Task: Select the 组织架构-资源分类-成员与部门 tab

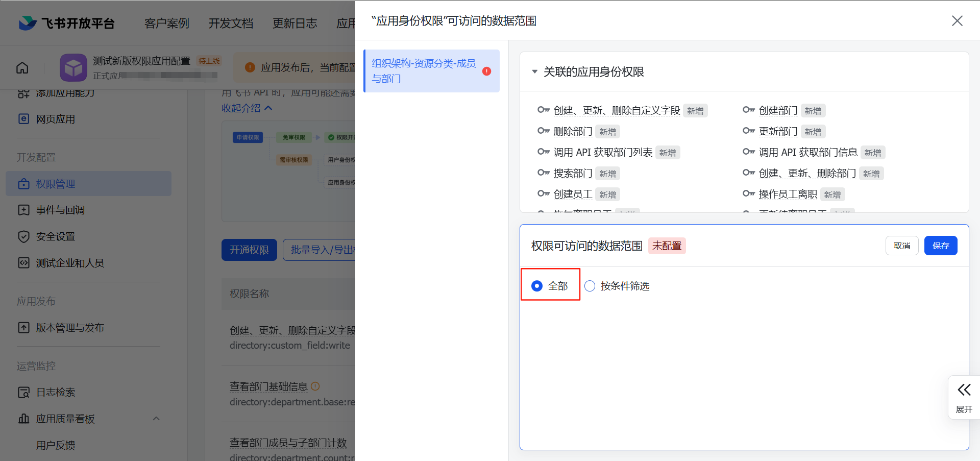Action: pos(431,71)
